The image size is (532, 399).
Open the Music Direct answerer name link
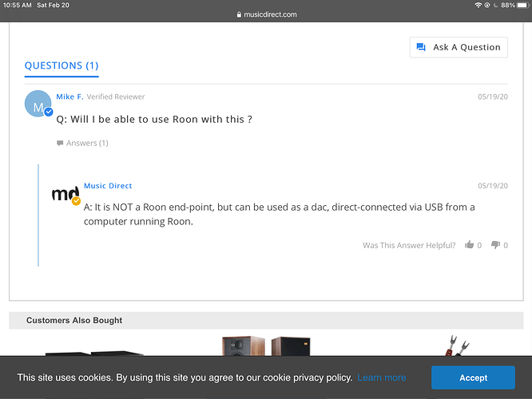point(108,186)
